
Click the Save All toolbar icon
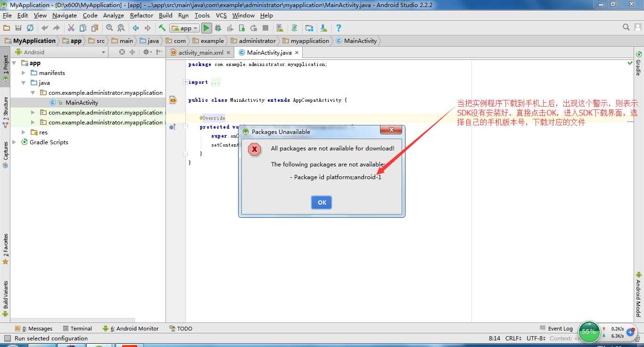coord(18,28)
